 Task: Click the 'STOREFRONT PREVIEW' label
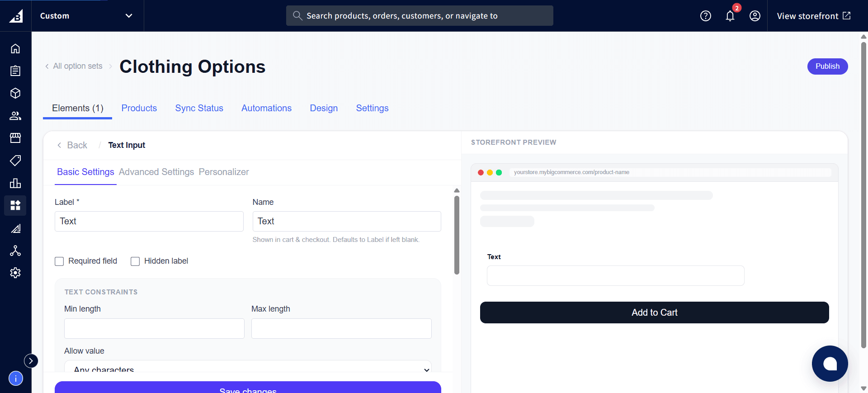[514, 142]
